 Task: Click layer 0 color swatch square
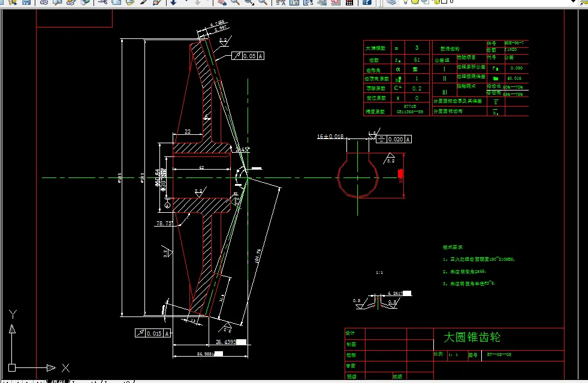pyautogui.click(x=444, y=2)
